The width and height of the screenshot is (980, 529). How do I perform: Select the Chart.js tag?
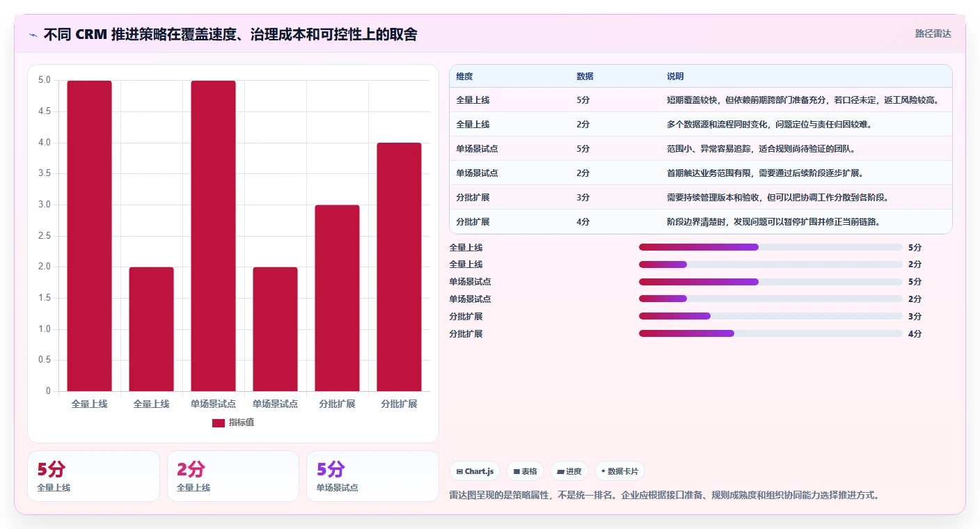click(475, 471)
